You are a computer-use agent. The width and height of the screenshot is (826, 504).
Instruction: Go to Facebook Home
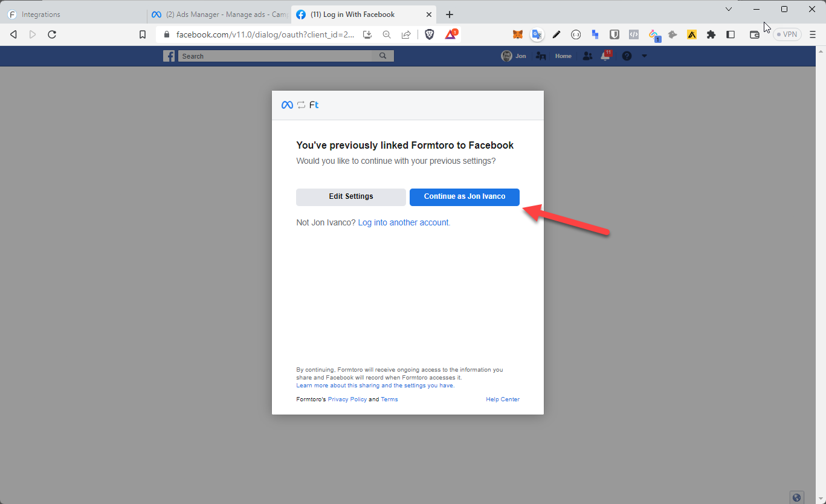(x=563, y=56)
